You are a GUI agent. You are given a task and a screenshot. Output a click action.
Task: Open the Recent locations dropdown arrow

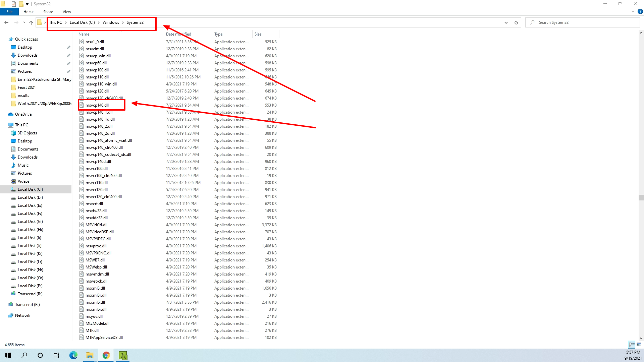[24, 22]
